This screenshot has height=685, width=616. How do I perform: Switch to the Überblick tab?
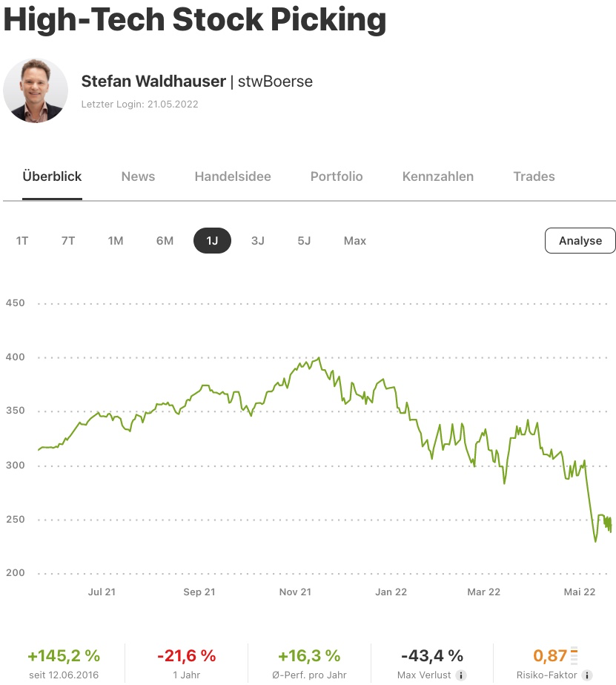coord(52,176)
